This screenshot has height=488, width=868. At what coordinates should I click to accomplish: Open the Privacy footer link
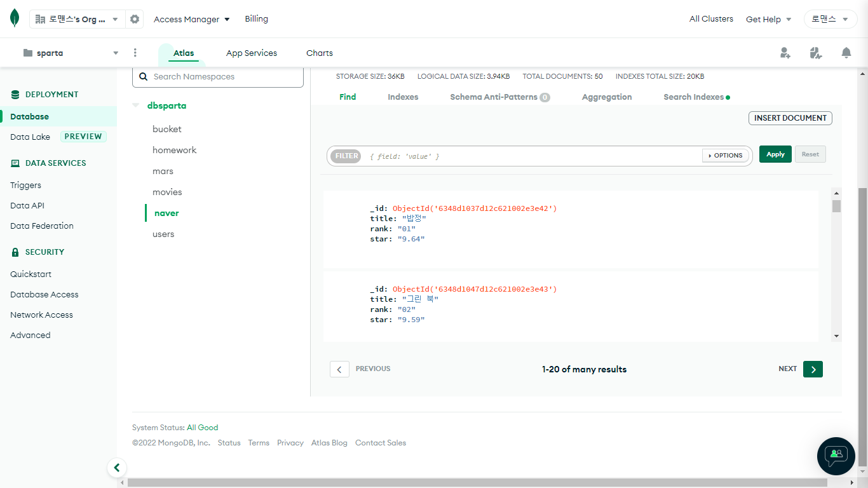(x=290, y=443)
